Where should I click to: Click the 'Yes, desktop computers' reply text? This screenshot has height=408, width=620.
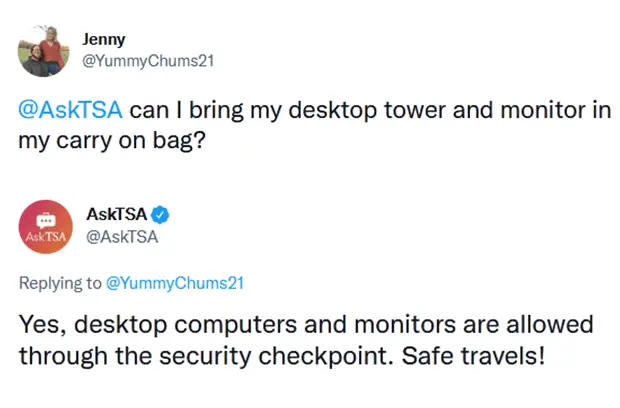[158, 325]
